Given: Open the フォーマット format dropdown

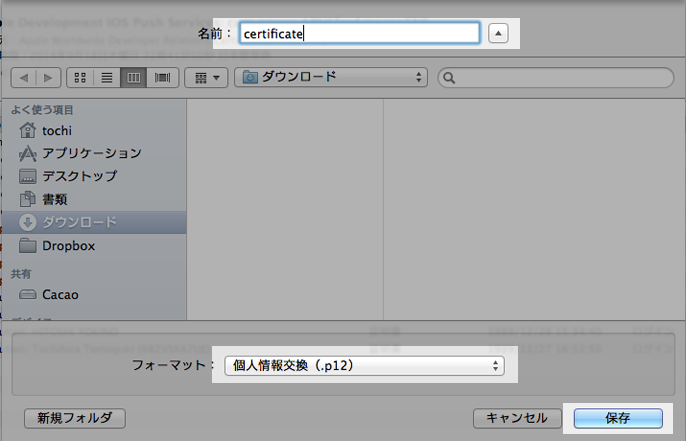Looking at the screenshot, I should point(364,366).
